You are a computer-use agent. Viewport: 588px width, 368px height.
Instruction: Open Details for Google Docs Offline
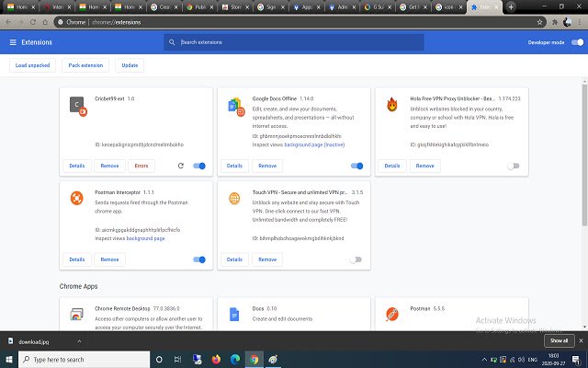coord(235,166)
